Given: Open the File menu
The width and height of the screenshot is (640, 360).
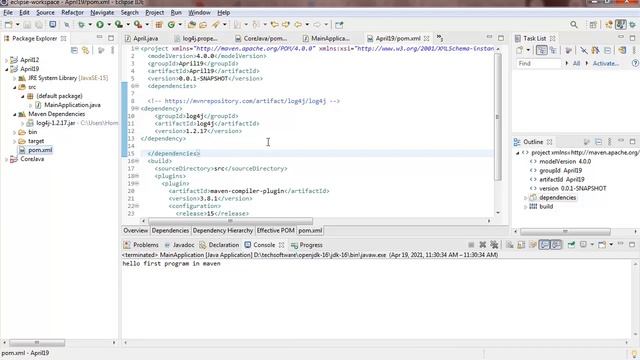Looking at the screenshot, I should 8,13.
